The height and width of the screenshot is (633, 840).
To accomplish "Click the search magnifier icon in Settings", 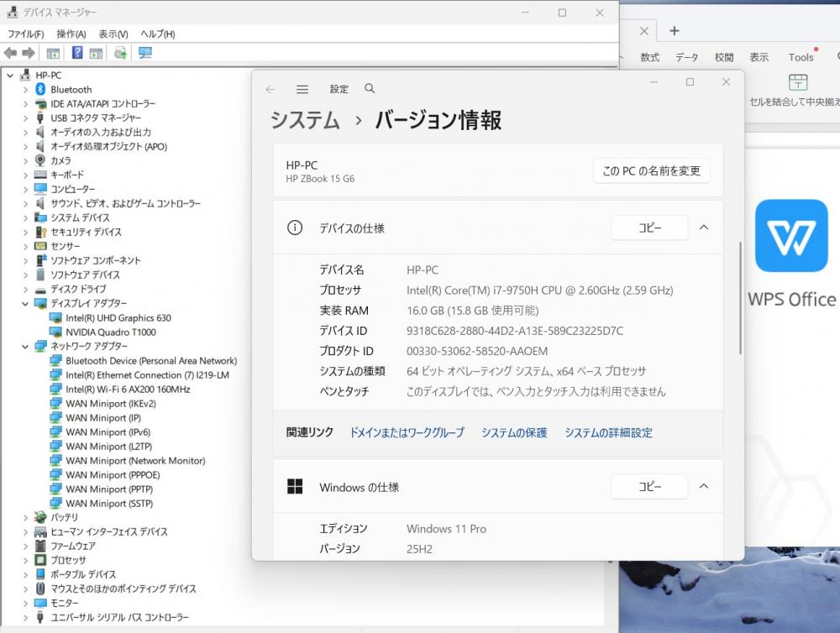I will coord(370,89).
